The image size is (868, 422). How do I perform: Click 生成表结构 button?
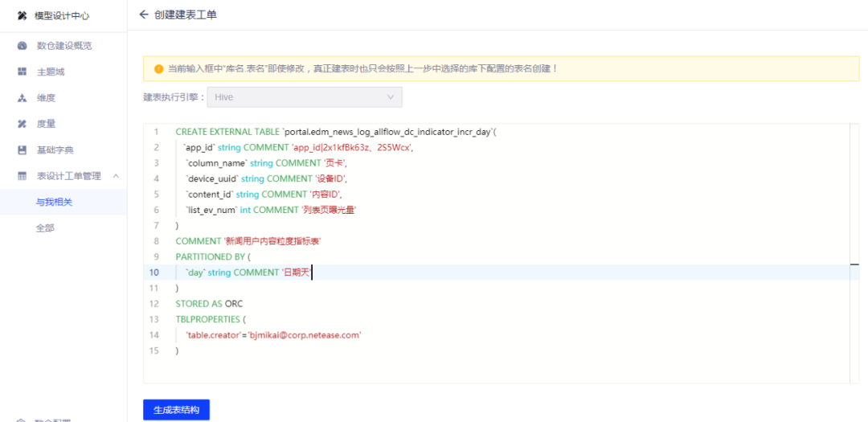pos(176,410)
